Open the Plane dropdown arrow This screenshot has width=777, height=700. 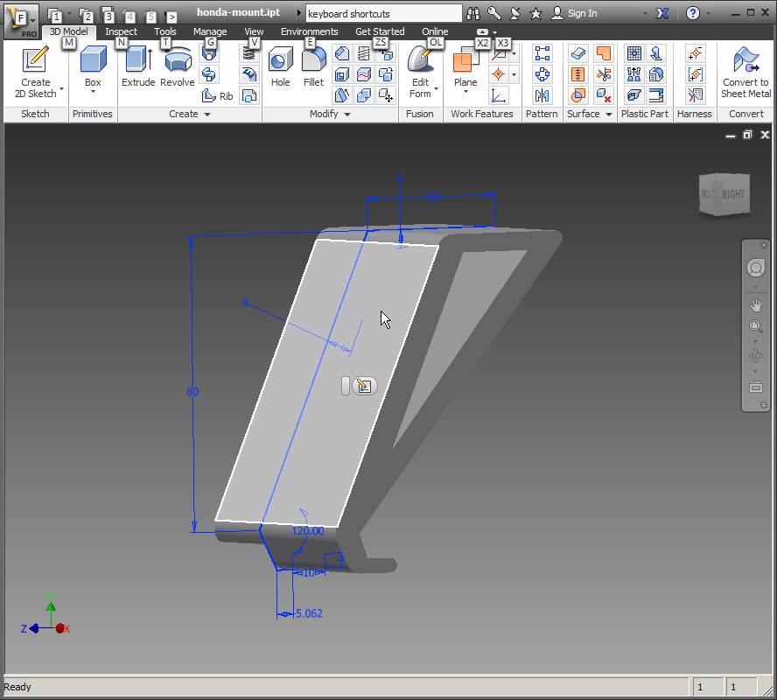point(465,93)
